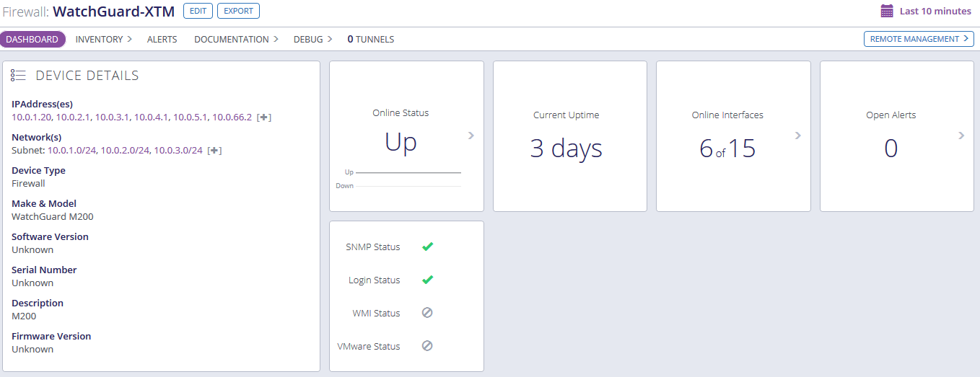Open the Inventory menu

pyautogui.click(x=103, y=40)
